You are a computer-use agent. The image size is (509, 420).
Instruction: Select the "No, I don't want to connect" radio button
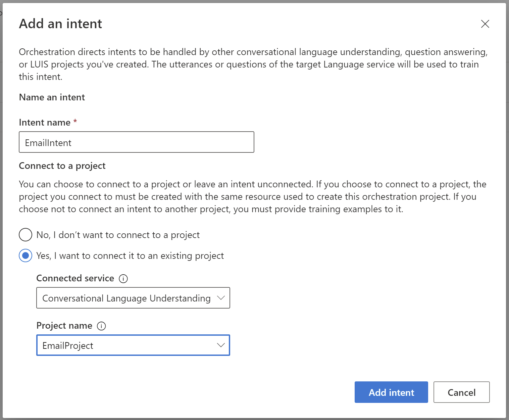(26, 235)
